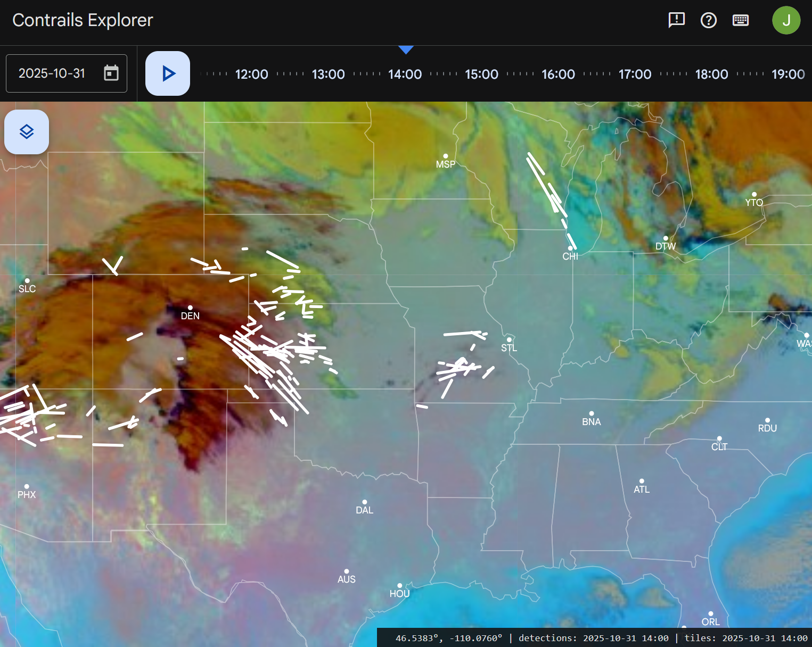Click the DAL city label

[x=365, y=510]
